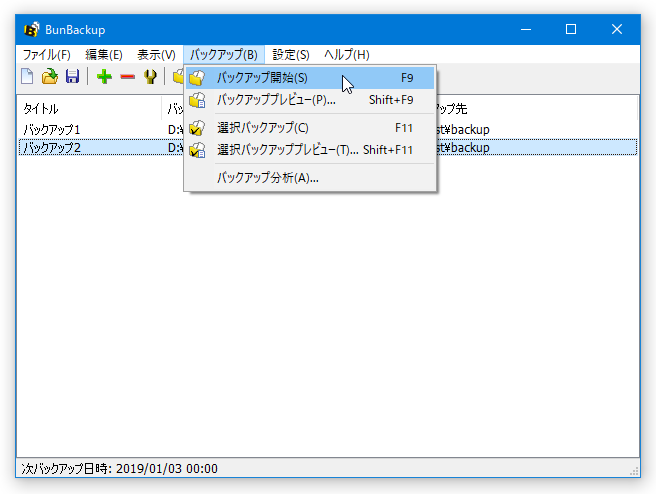
Task: Click the Save floppy disk icon
Action: point(72,77)
